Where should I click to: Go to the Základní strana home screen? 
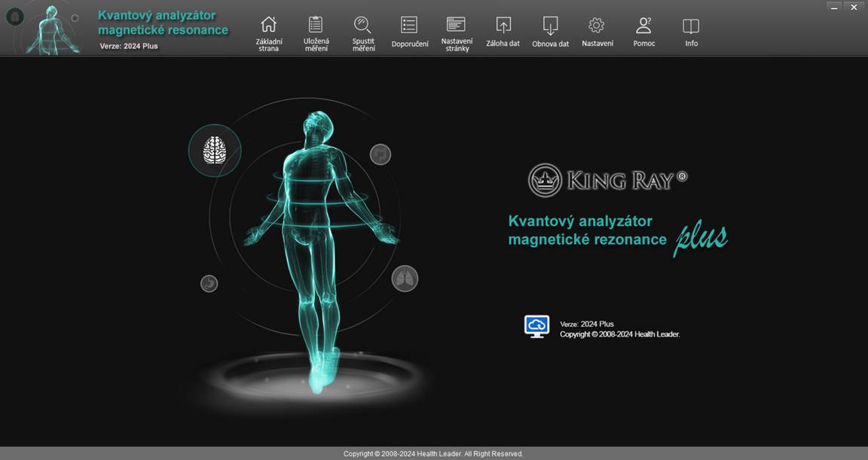268,33
